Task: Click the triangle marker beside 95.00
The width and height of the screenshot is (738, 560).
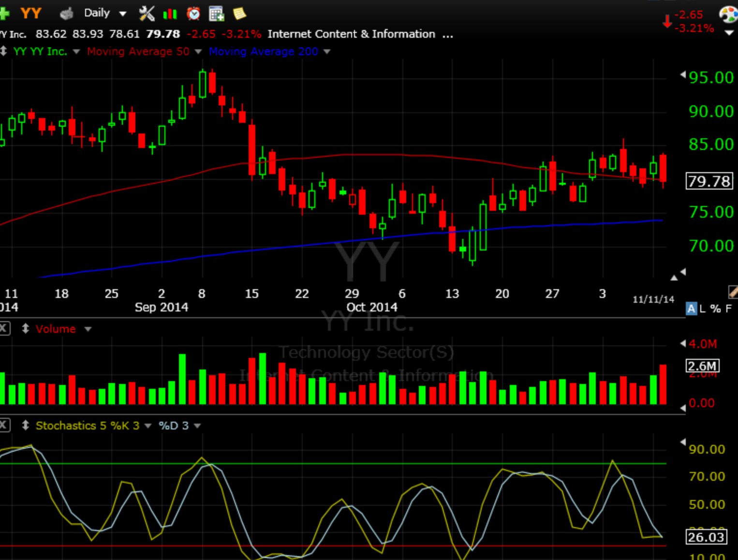Action: point(683,75)
